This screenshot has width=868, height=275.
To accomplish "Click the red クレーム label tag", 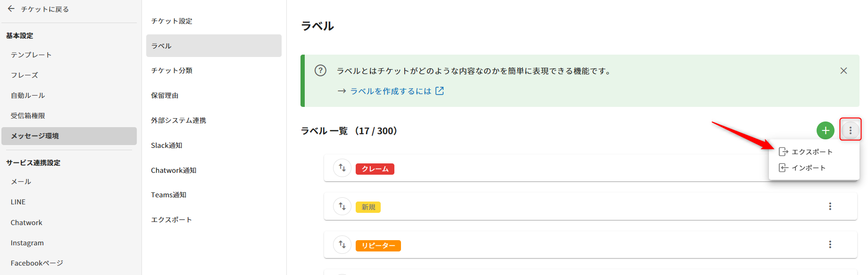I will [x=375, y=169].
